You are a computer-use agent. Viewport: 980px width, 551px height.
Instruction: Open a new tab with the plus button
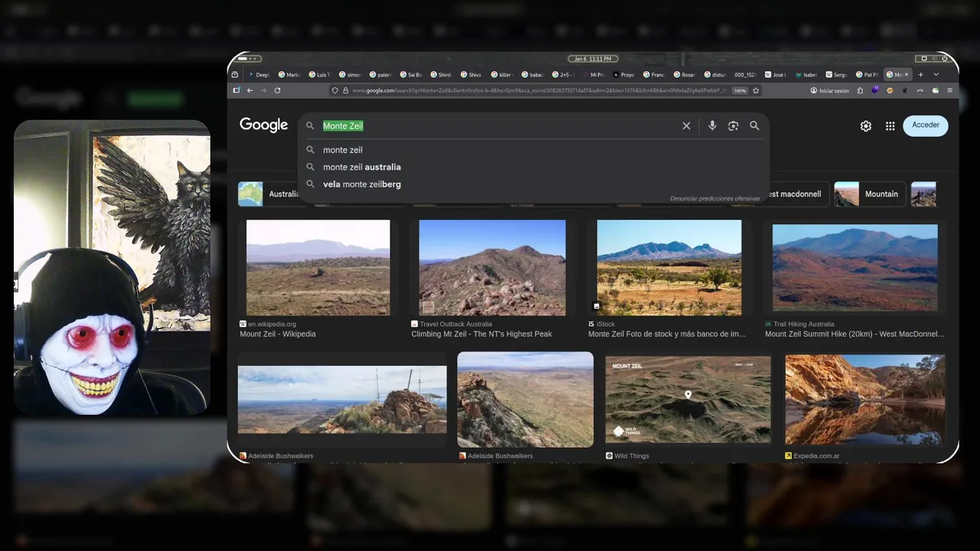pos(920,74)
